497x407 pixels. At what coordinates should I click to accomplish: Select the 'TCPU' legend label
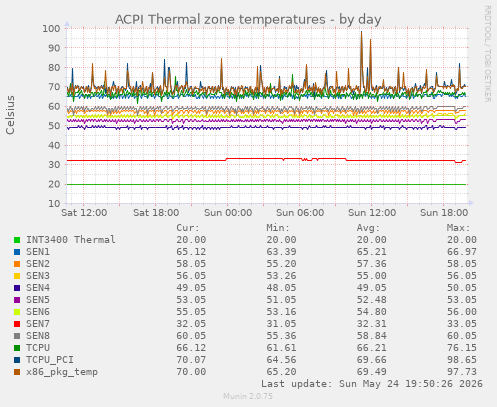coord(38,348)
